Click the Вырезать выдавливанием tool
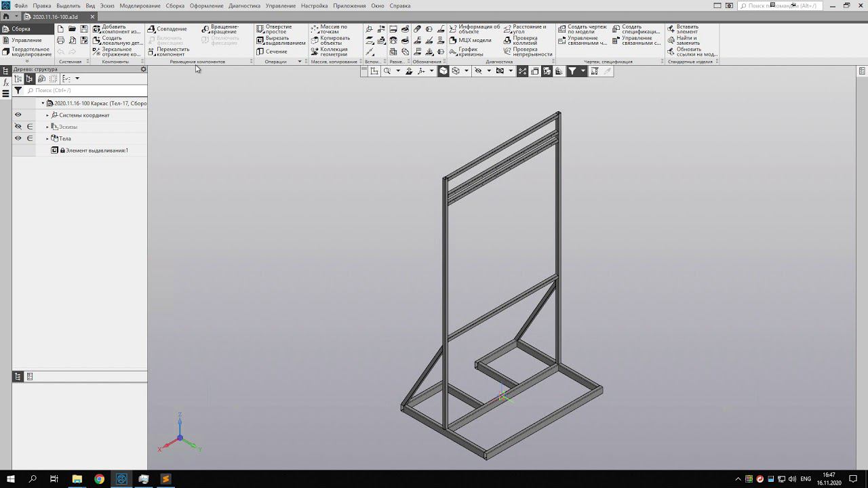This screenshot has height=488, width=868. pos(281,41)
